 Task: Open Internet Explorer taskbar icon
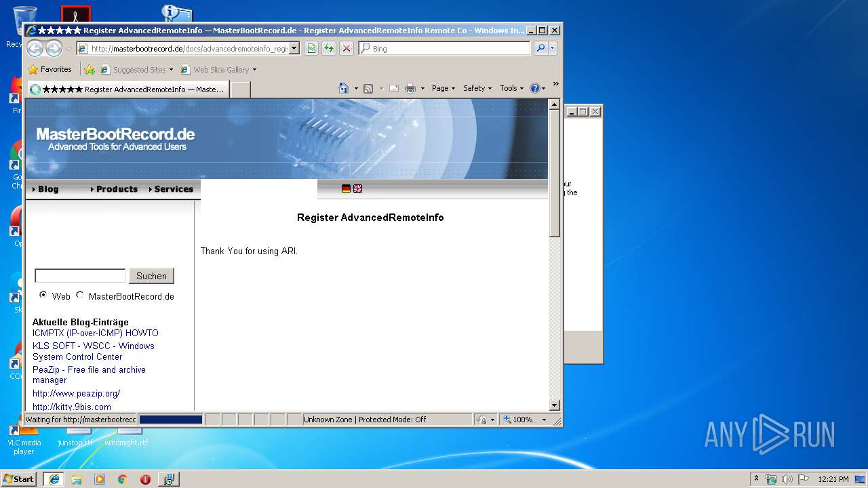click(x=54, y=479)
